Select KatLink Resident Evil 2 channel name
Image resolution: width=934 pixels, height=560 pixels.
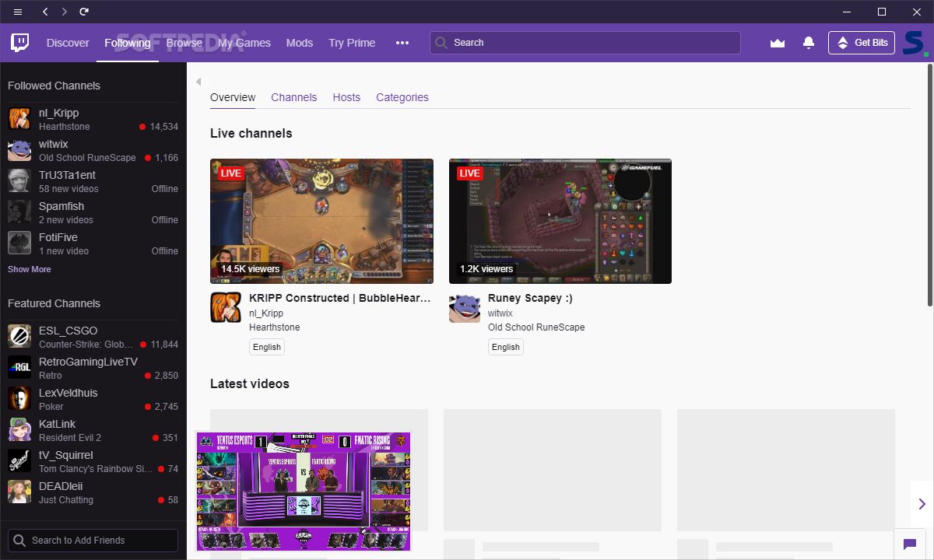click(x=58, y=424)
